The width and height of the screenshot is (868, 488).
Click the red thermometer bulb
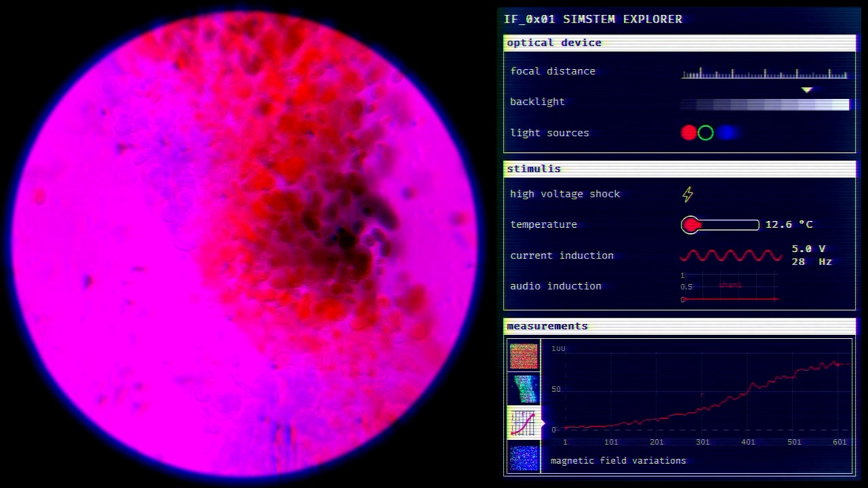click(690, 225)
